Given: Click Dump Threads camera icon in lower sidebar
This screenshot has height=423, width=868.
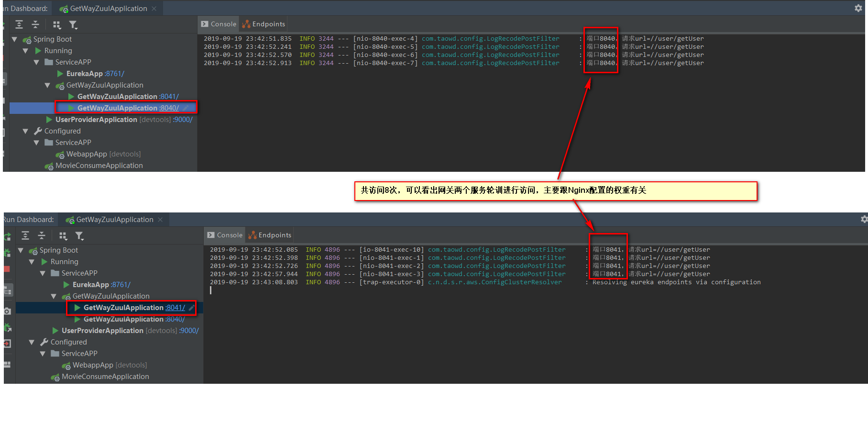Looking at the screenshot, I should pos(7,311).
